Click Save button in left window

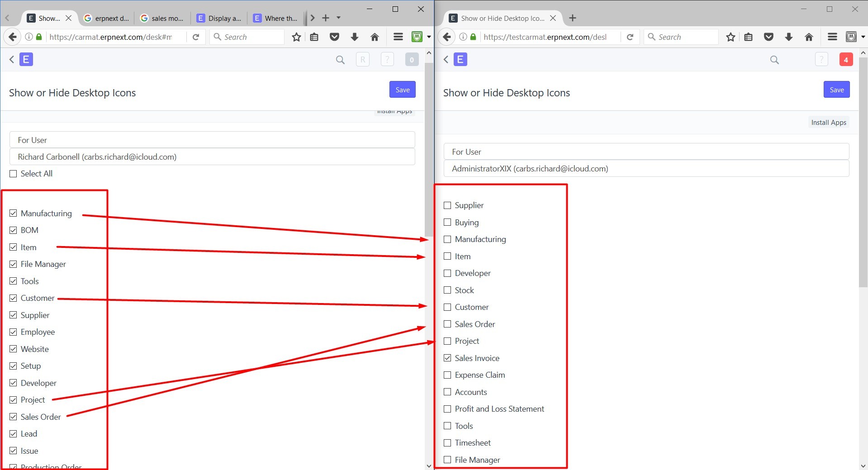403,90
